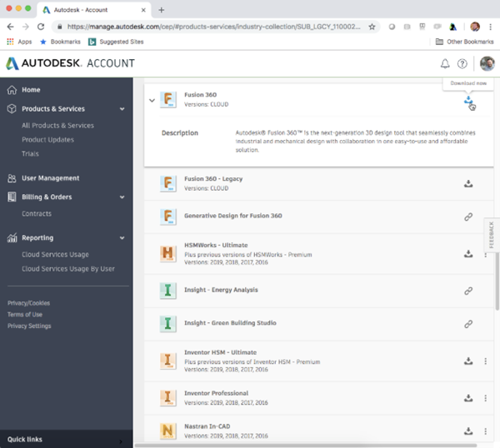Open Insight - Energy Analysis link icon
This screenshot has width=500, height=448.
coord(468,291)
